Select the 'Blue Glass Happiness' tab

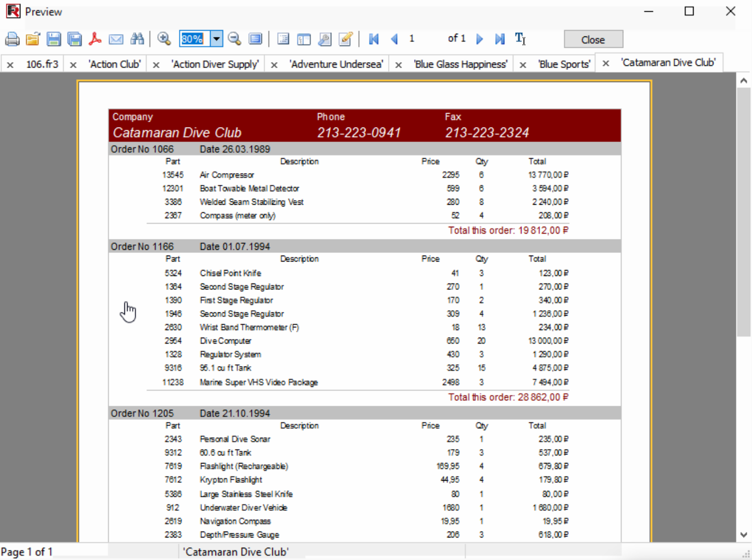[460, 64]
